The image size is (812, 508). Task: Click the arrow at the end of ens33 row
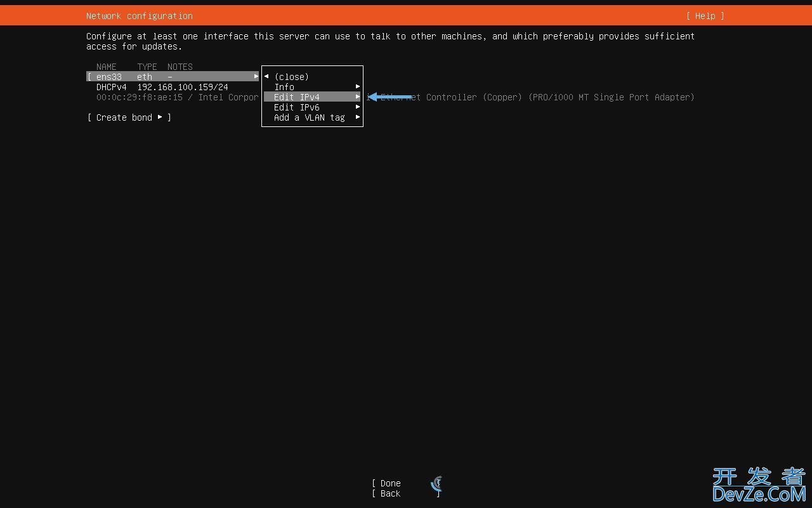256,76
